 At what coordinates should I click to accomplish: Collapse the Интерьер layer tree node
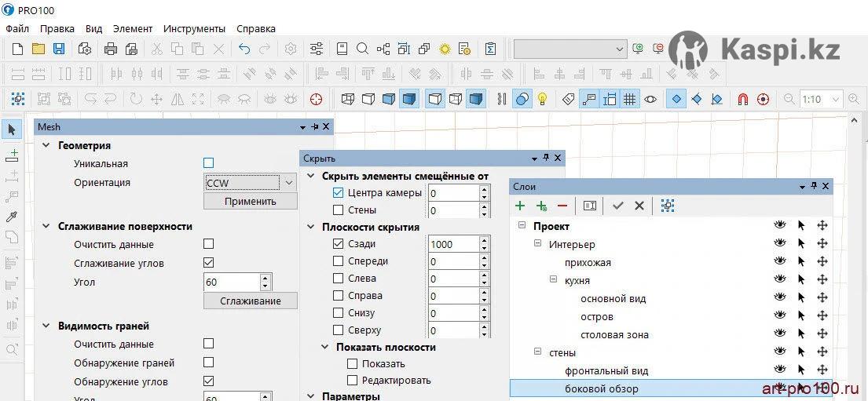tap(538, 244)
